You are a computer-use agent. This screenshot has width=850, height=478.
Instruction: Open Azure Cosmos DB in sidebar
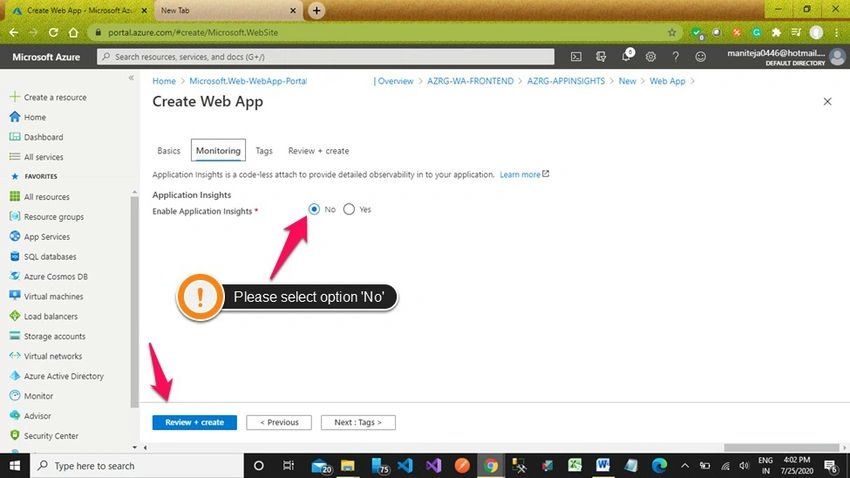click(55, 276)
